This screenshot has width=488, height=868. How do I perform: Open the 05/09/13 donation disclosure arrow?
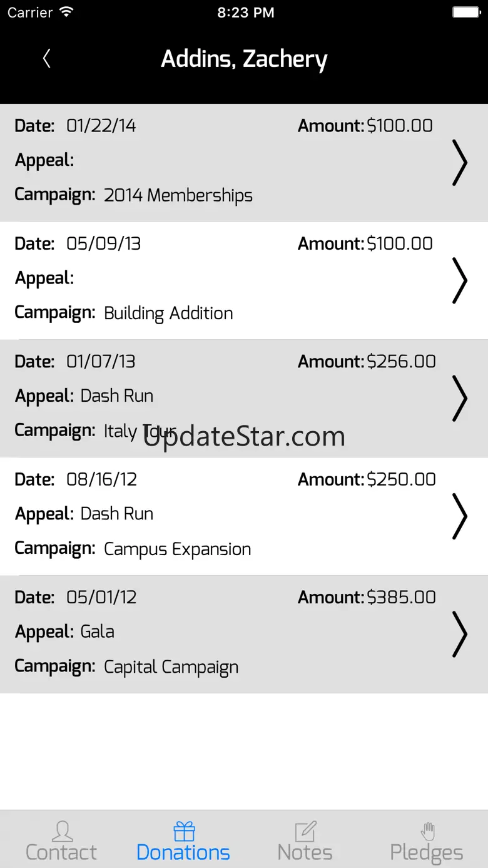(x=459, y=280)
